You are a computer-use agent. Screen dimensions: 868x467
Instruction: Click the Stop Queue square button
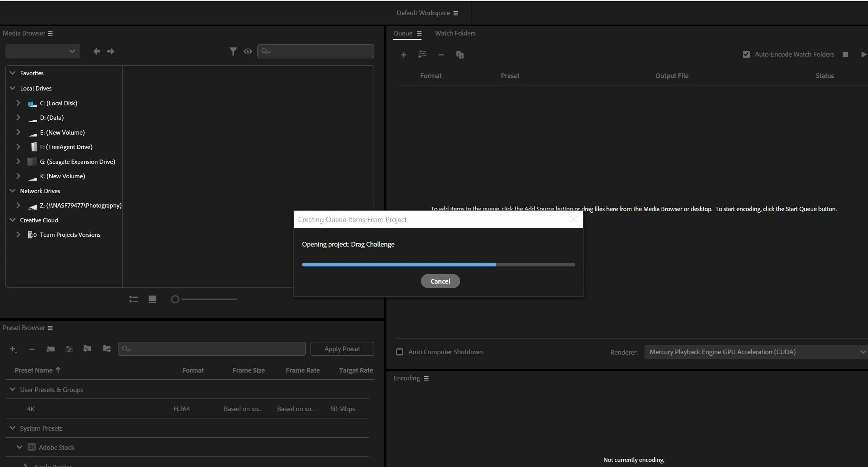(845, 54)
